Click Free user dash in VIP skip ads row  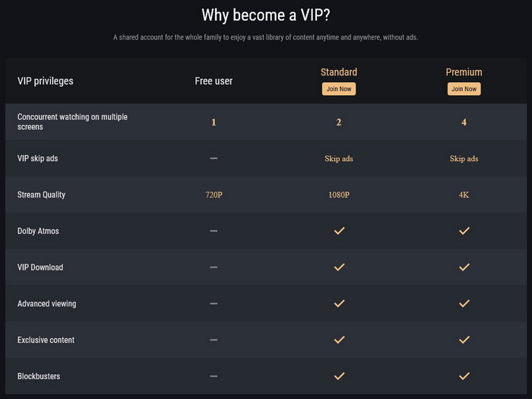214,158
